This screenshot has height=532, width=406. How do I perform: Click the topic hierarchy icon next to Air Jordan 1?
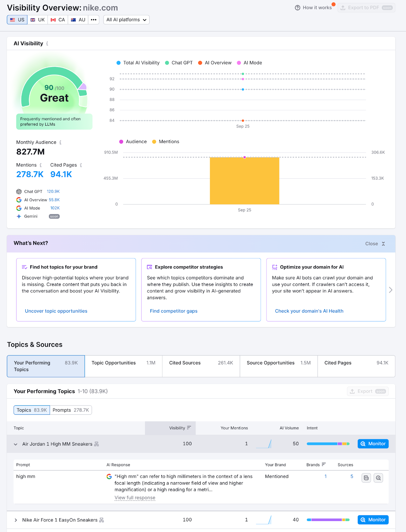97,444
